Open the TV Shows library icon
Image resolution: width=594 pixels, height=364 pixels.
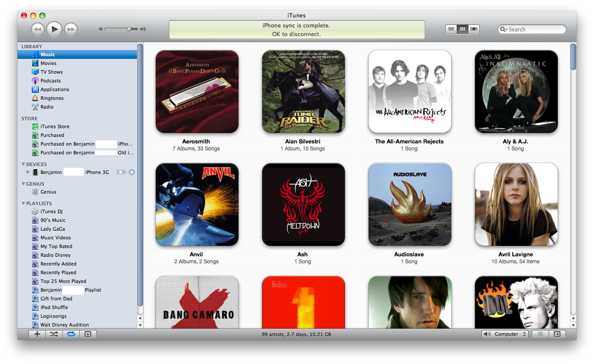(35, 72)
